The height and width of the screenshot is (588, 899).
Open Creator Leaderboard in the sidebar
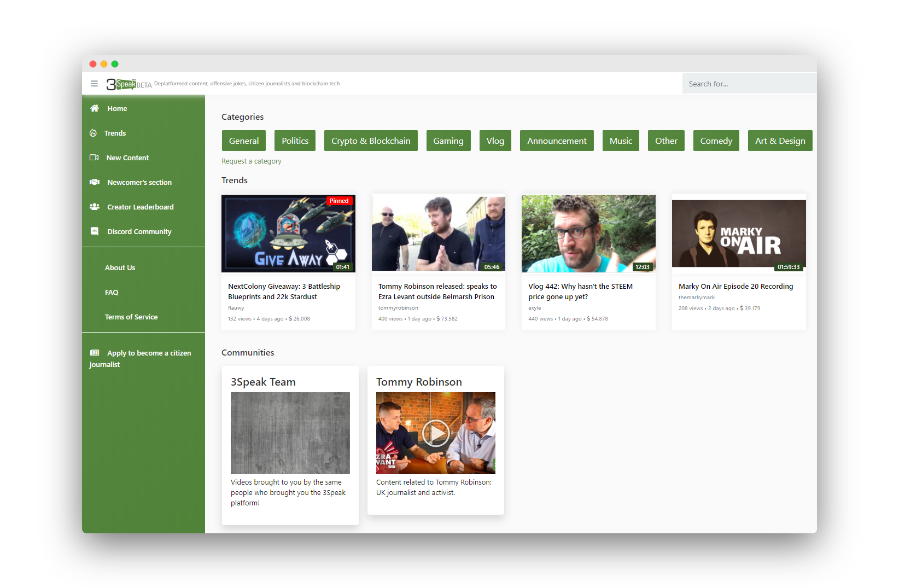click(141, 207)
